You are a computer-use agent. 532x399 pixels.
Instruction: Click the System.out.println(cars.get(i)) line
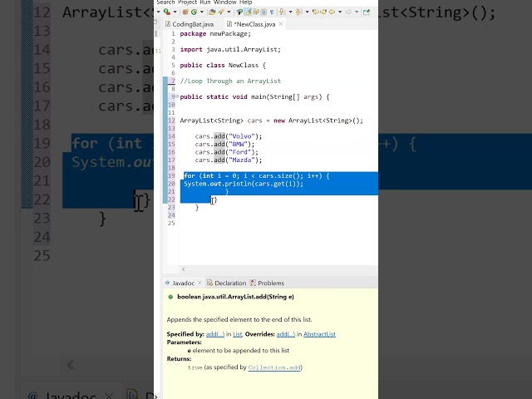[x=244, y=184]
